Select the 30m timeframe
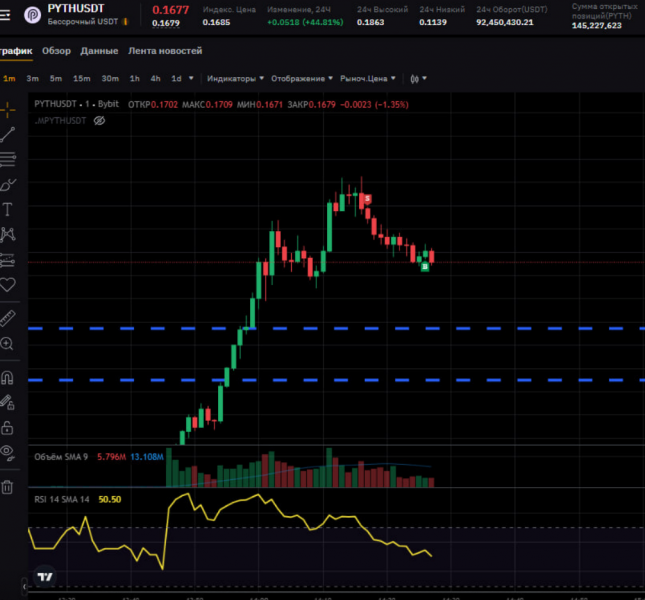The height and width of the screenshot is (600, 645). tap(110, 79)
